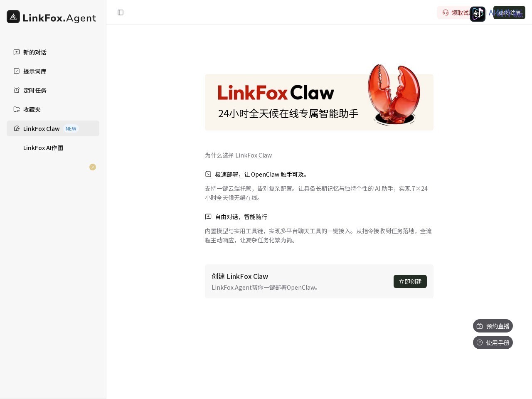
Task: Click the new conversation chat icon
Action: point(17,52)
